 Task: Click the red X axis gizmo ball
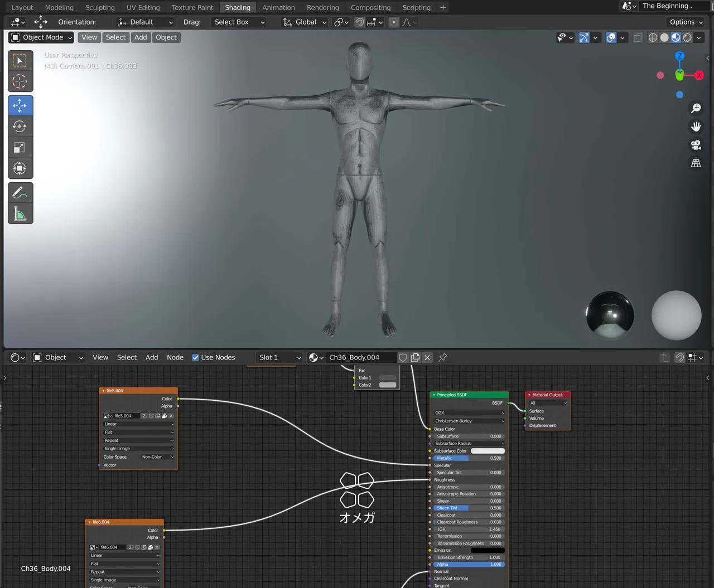tap(699, 75)
